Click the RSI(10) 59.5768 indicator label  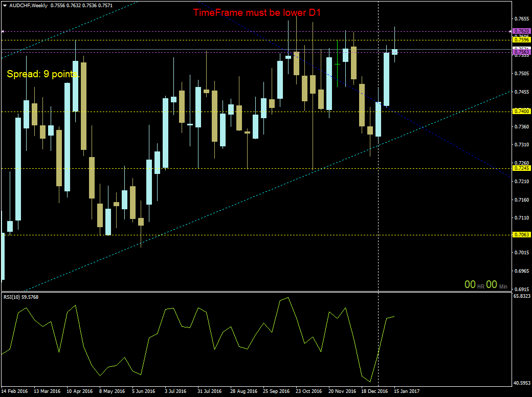tap(21, 297)
